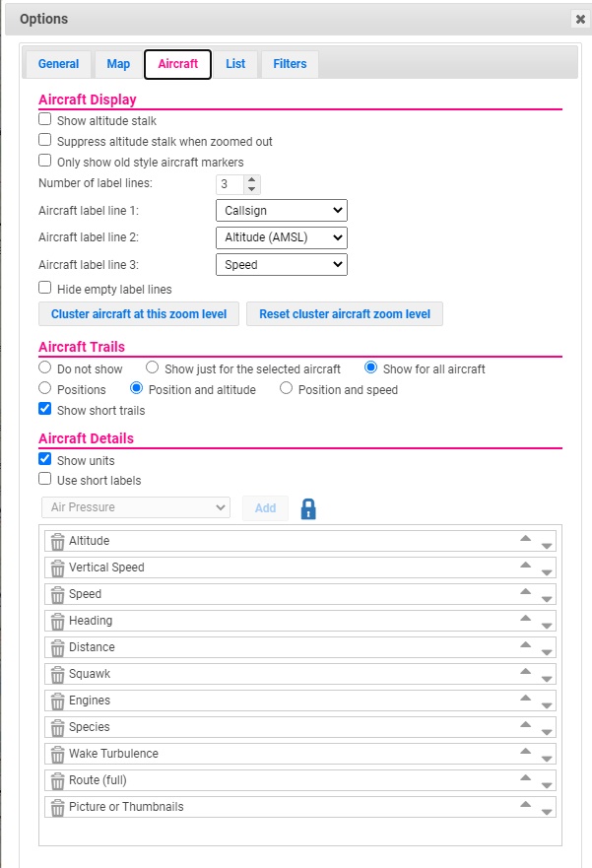Increase number of label lines stepper
592x868 pixels.
pyautogui.click(x=252, y=179)
